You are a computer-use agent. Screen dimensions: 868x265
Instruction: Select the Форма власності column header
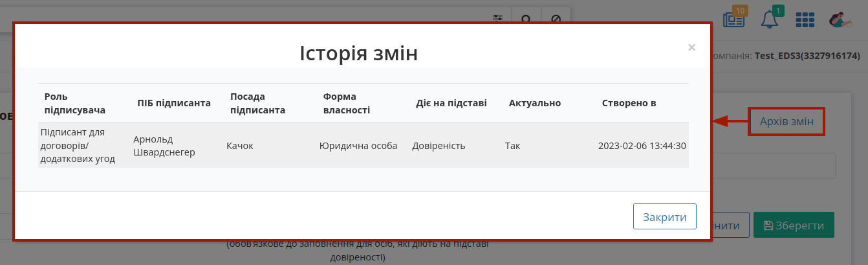pos(347,103)
